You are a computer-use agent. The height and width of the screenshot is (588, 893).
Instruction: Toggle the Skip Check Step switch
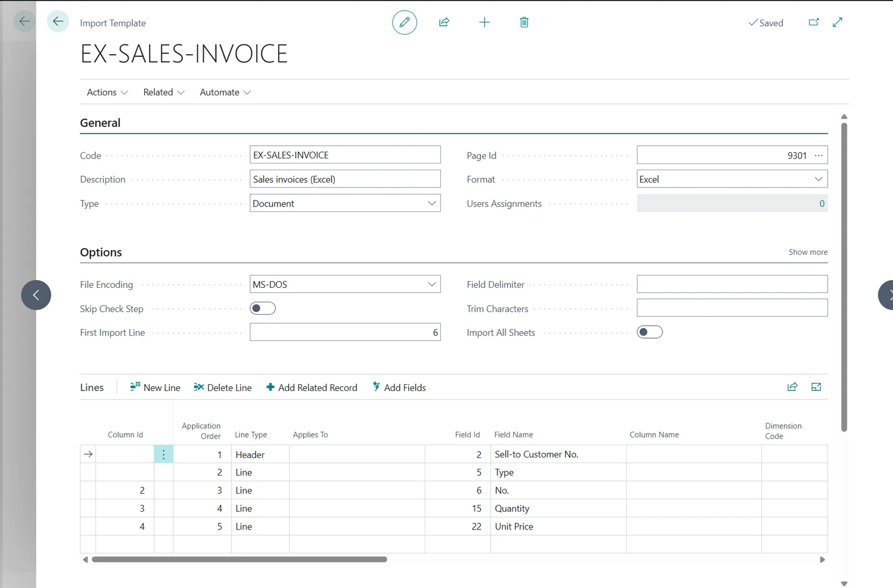263,309
